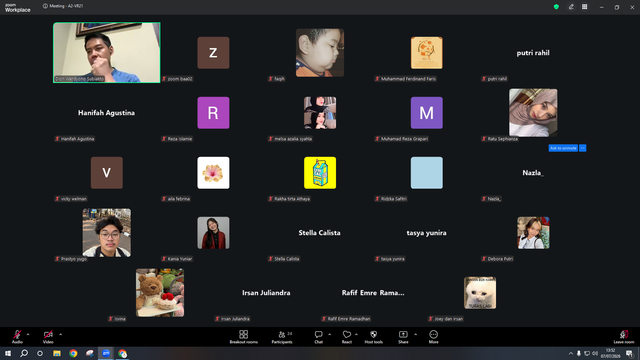Start camera with the Video button
Image resolution: width=640 pixels, height=360 pixels.
tap(48, 337)
